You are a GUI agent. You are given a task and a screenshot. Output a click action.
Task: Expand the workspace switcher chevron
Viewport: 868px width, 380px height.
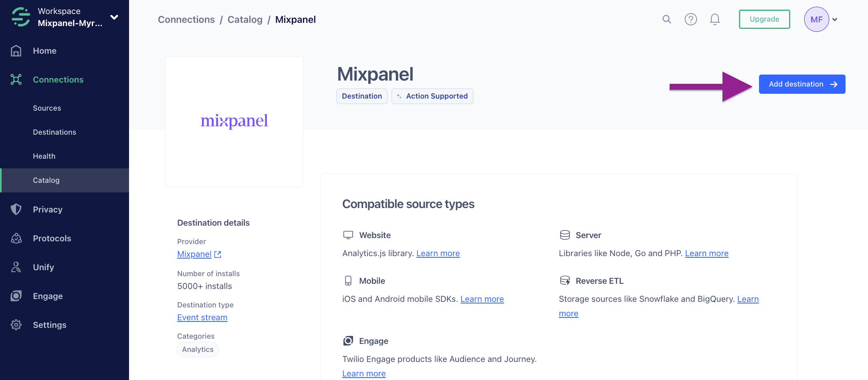(114, 18)
